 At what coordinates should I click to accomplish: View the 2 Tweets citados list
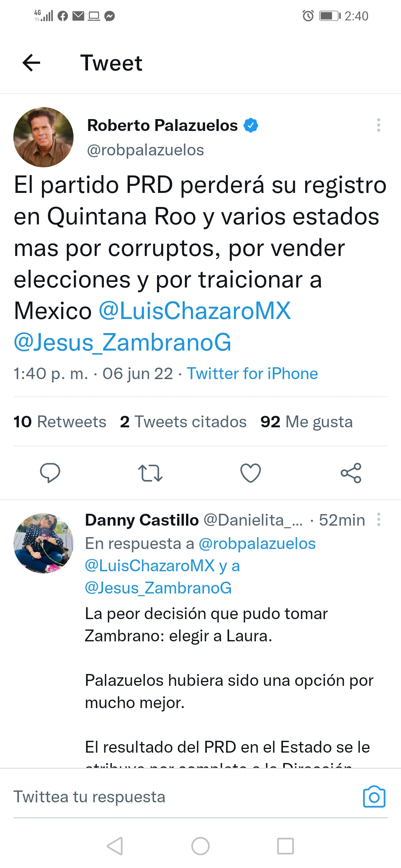183,422
